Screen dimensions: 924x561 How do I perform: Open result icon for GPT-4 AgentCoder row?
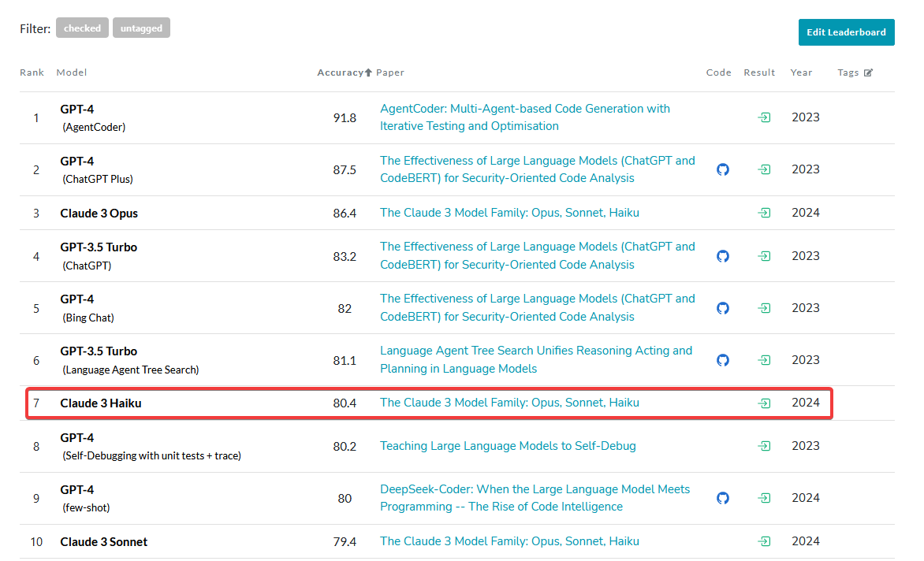point(764,117)
